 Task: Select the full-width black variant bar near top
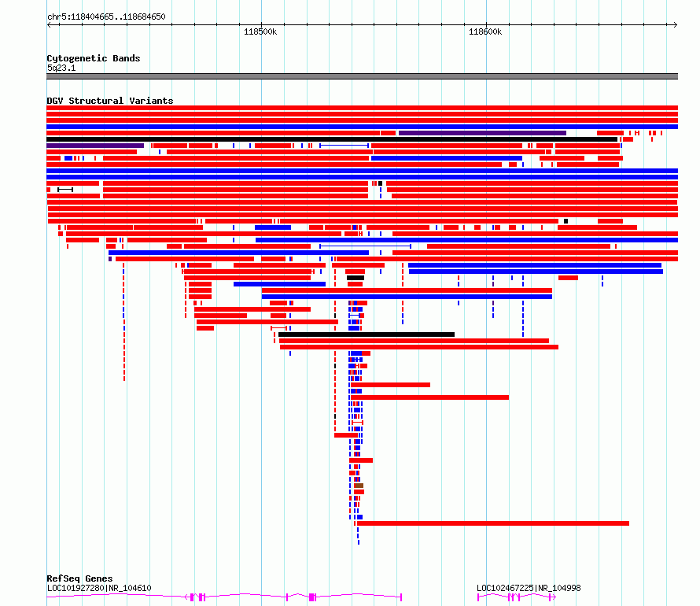(332, 139)
